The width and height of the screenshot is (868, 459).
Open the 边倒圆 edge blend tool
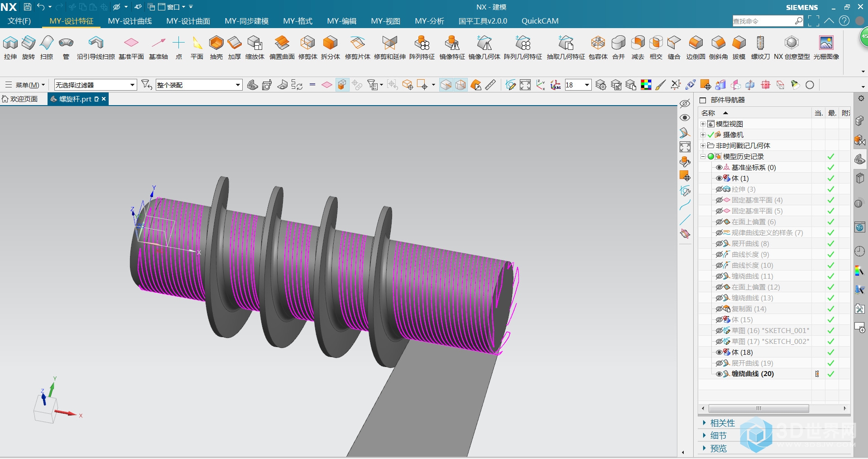(x=696, y=48)
